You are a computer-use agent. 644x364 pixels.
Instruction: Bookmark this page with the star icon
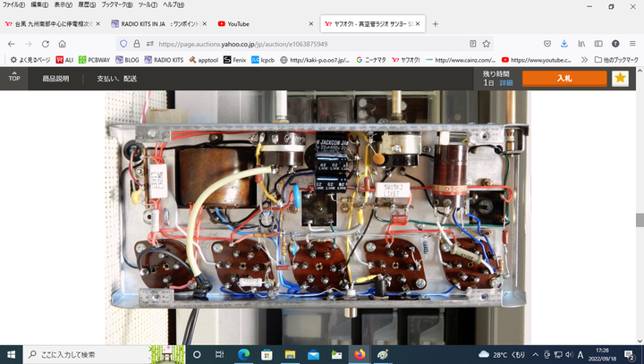point(487,42)
